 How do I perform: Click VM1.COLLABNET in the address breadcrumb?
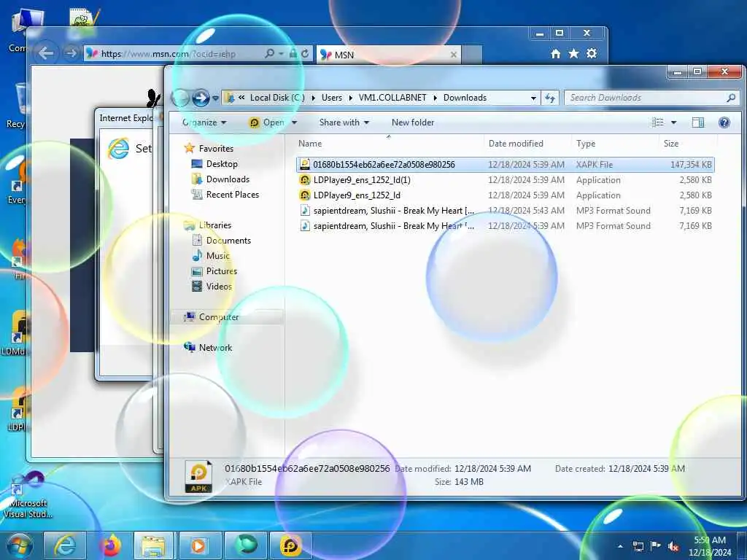coord(392,98)
